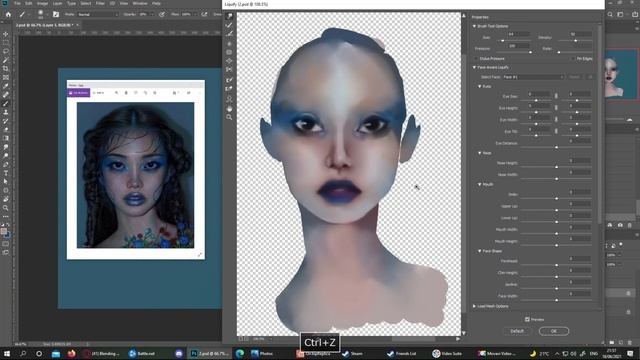
Task: Select the Freeze Mask tool in Liquify
Action: pyautogui.click(x=229, y=80)
